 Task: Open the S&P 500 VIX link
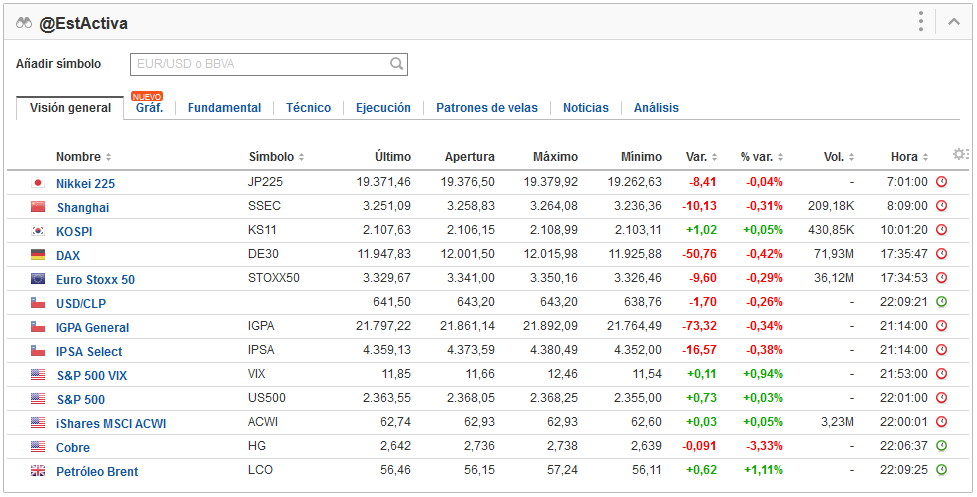click(x=92, y=376)
